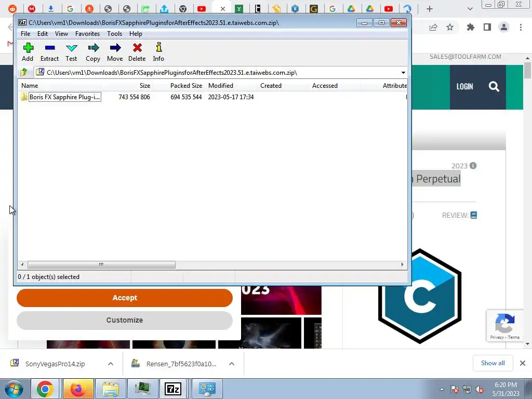Click 694 535 544 packed size value
Image resolution: width=532 pixels, height=399 pixels.
(187, 97)
